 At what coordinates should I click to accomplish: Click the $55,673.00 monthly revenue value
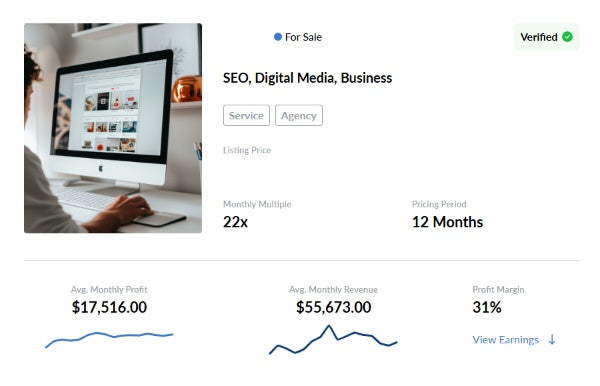[334, 307]
